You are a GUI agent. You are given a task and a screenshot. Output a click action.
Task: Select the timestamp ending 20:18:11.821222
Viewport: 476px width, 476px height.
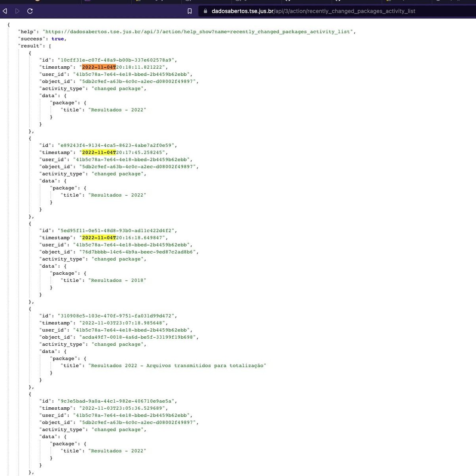point(123,67)
